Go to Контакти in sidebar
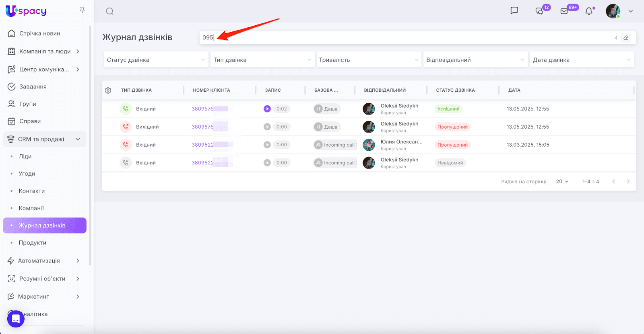The height and width of the screenshot is (334, 644). [x=32, y=191]
